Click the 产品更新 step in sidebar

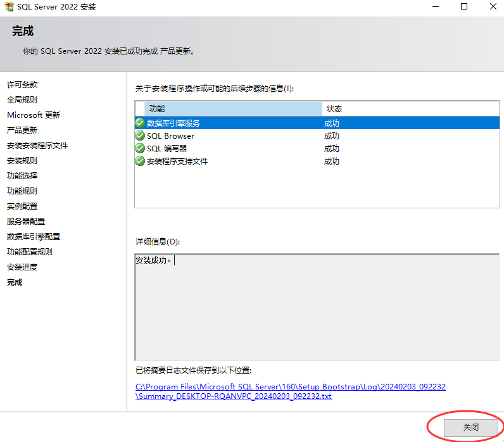pos(22,130)
